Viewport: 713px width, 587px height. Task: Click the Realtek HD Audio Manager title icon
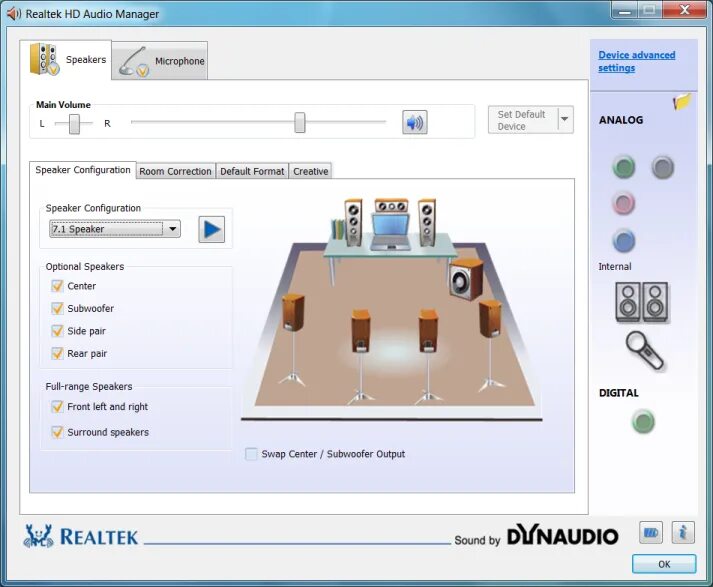pos(13,14)
